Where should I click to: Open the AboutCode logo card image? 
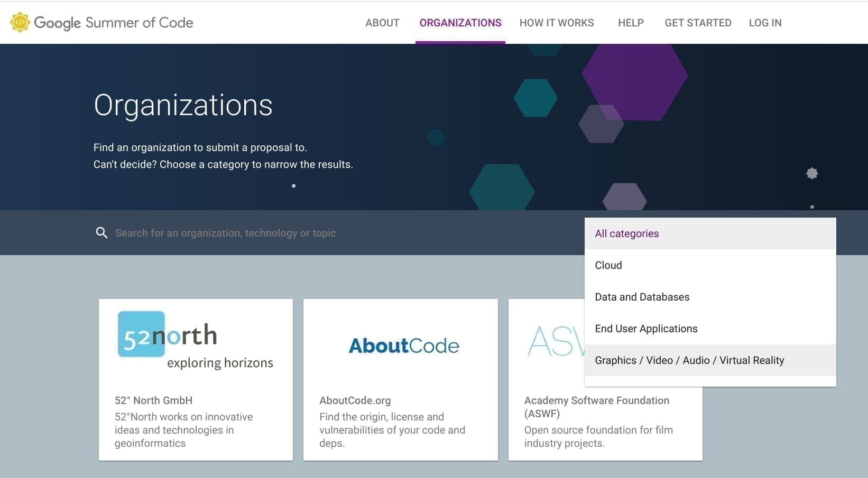pos(404,345)
